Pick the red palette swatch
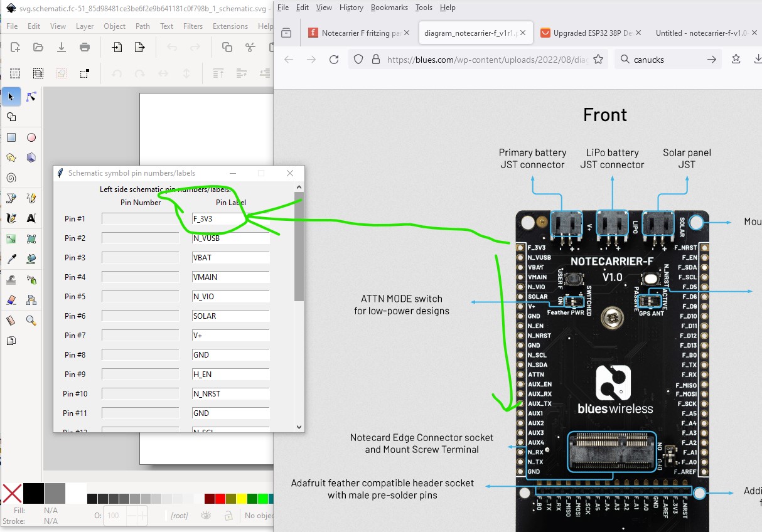This screenshot has height=532, width=762. point(220,499)
